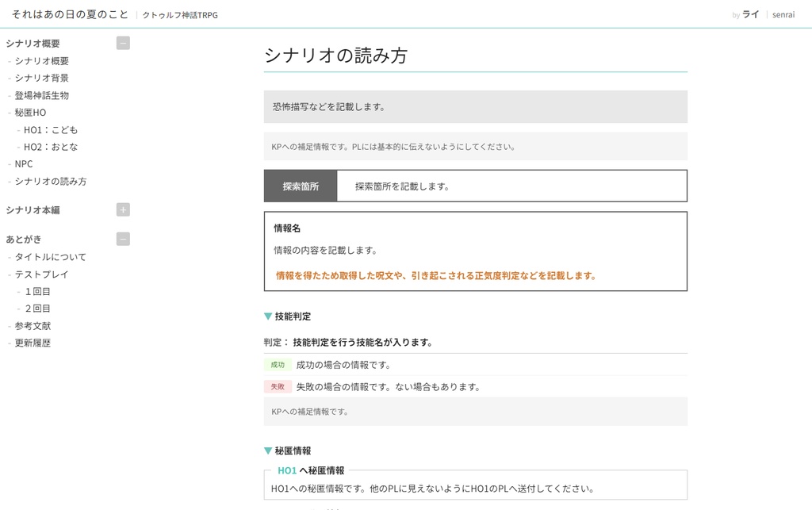The width and height of the screenshot is (812, 510).
Task: Select シナリオの読み方 in the sidebar
Action: click(51, 182)
